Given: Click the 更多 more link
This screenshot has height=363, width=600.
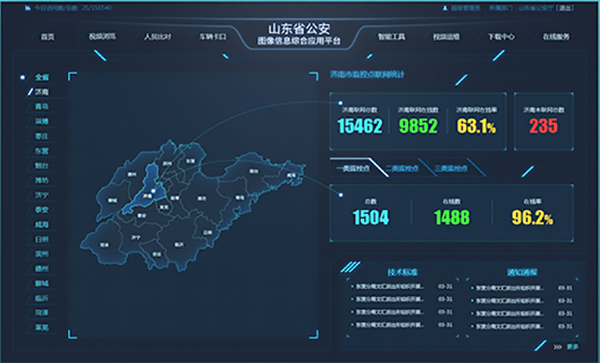Looking at the screenshot, I should pyautogui.click(x=572, y=347).
